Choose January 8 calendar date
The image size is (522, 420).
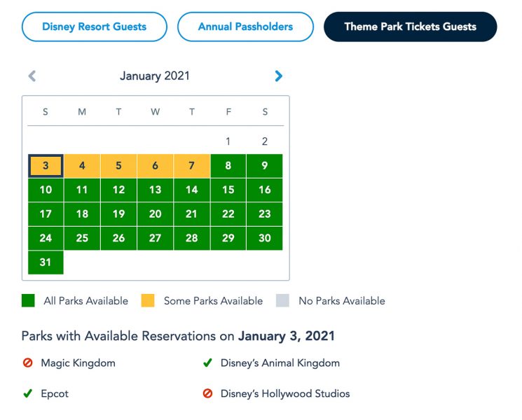[228, 166]
